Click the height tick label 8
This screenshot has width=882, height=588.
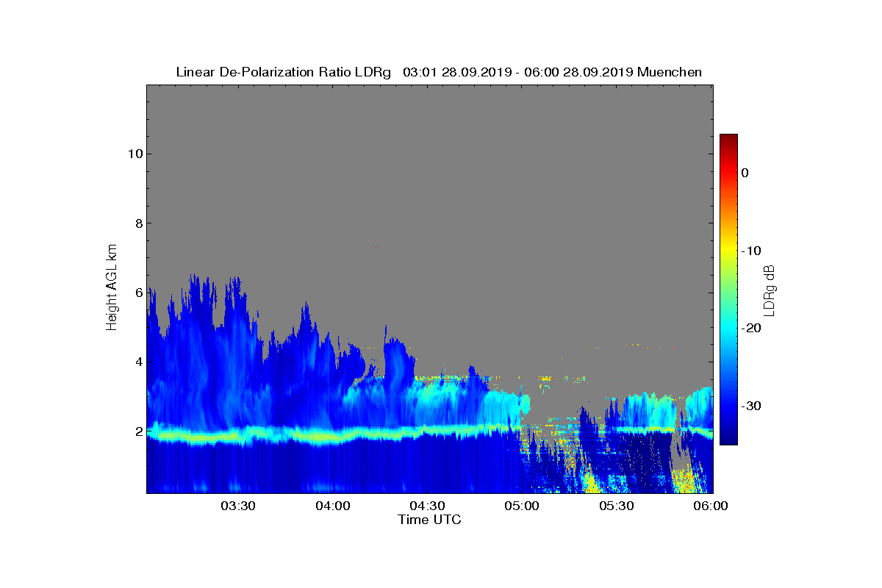[x=138, y=223]
